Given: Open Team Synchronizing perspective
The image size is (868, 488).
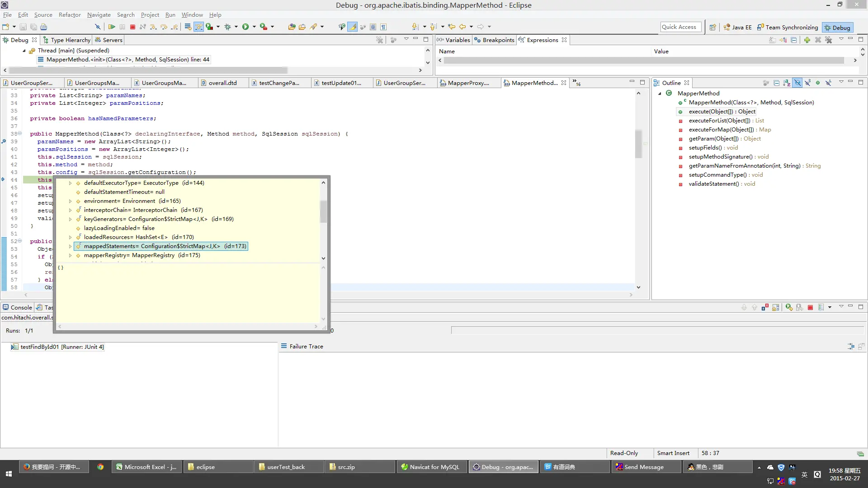Looking at the screenshot, I should click(x=788, y=28).
